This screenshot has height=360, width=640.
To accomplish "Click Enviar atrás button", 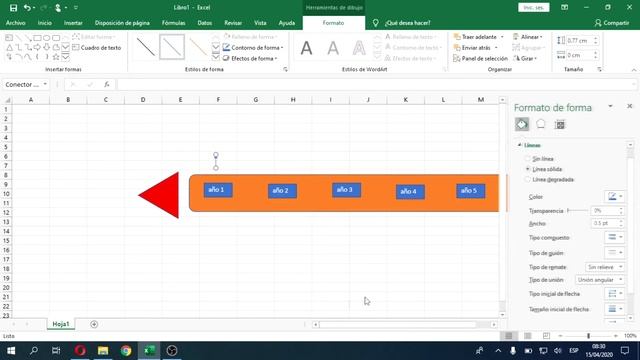I will tap(472, 48).
